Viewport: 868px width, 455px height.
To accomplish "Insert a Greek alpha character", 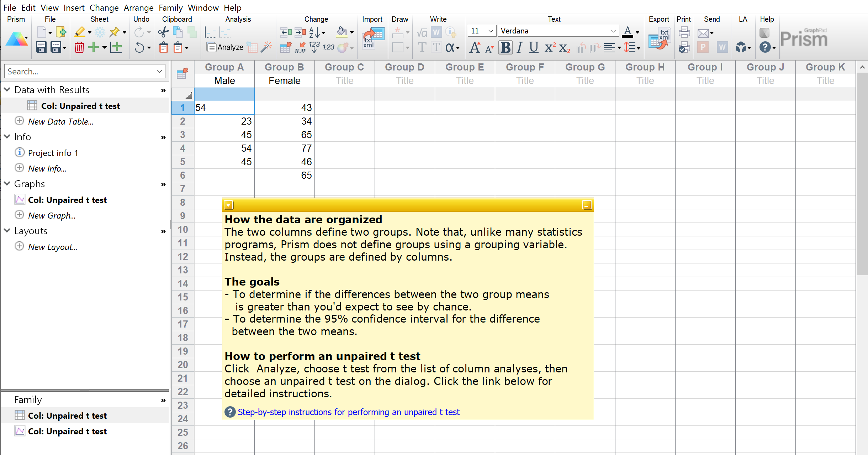I will pyautogui.click(x=449, y=47).
